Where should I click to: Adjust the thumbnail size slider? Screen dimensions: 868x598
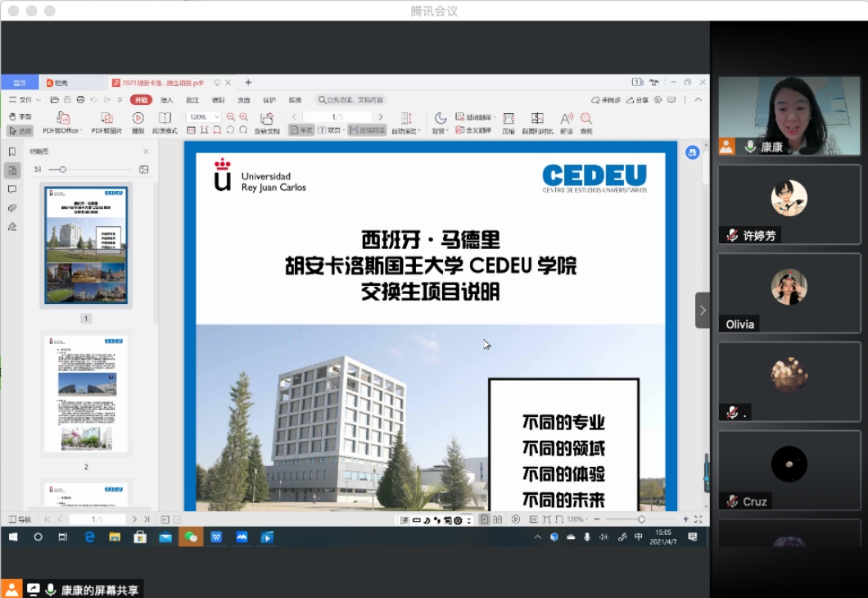tap(62, 170)
